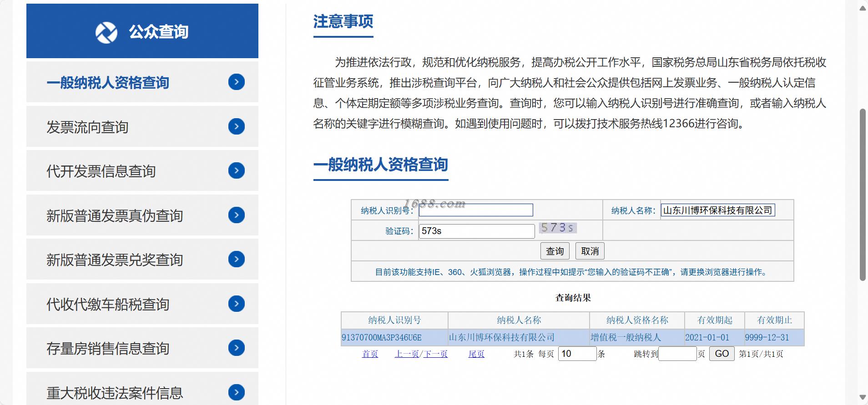The height and width of the screenshot is (405, 868).
Task: Click the 跳转到 page number field
Action: pyautogui.click(x=677, y=354)
